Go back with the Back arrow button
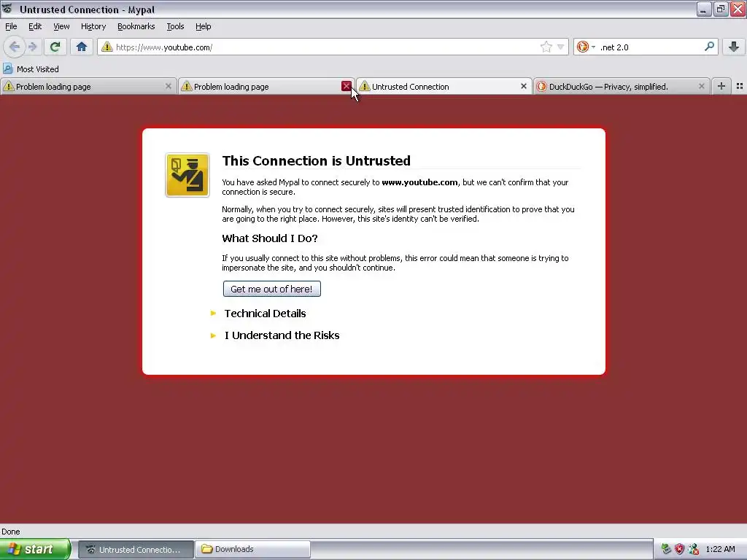The width and height of the screenshot is (747, 560). click(15, 47)
